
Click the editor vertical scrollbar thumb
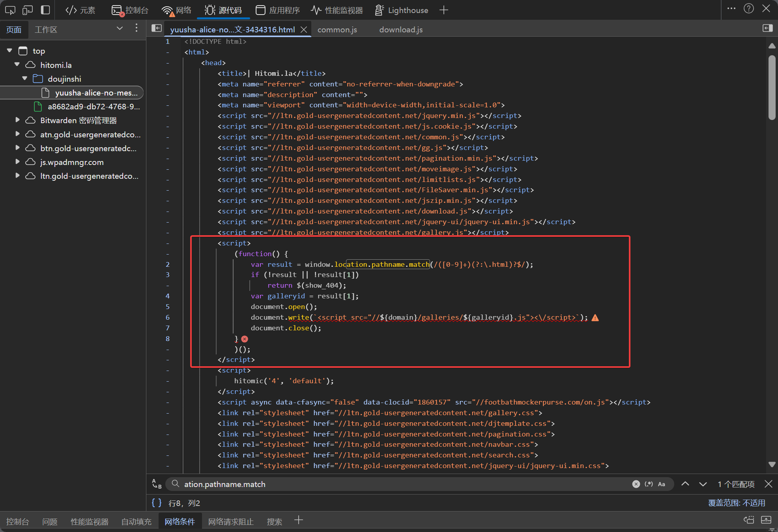click(772, 88)
